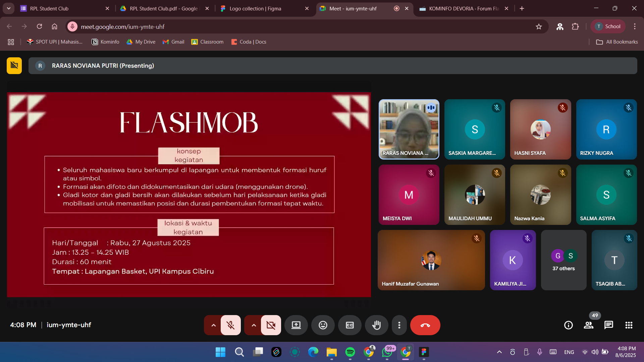
Task: Show the participants list
Action: [x=588, y=325]
